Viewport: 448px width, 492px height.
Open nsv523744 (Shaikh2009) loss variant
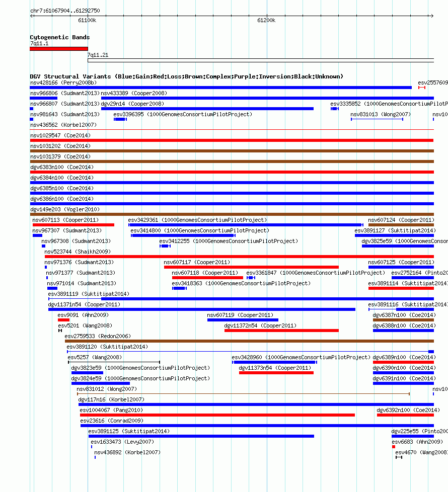click(239, 257)
